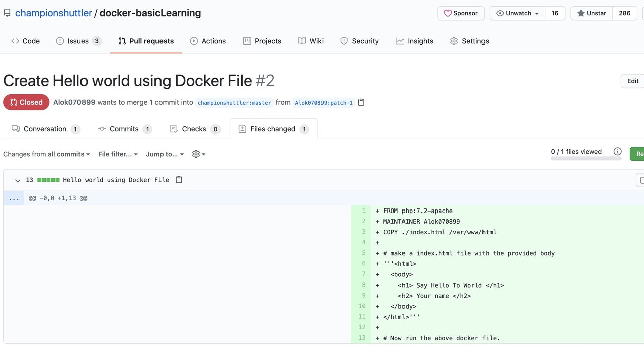Open the files viewed info icon
Image resolution: width=644 pixels, height=350 pixels.
click(618, 151)
